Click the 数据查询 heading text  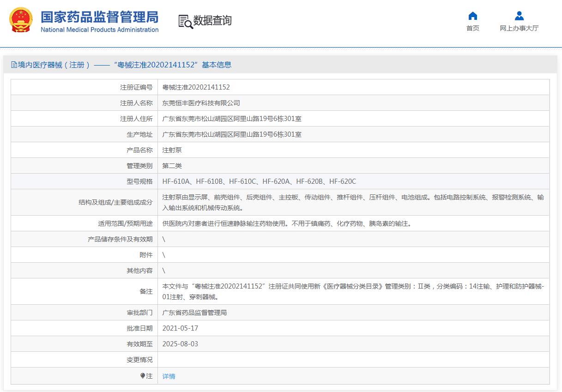tap(212, 21)
